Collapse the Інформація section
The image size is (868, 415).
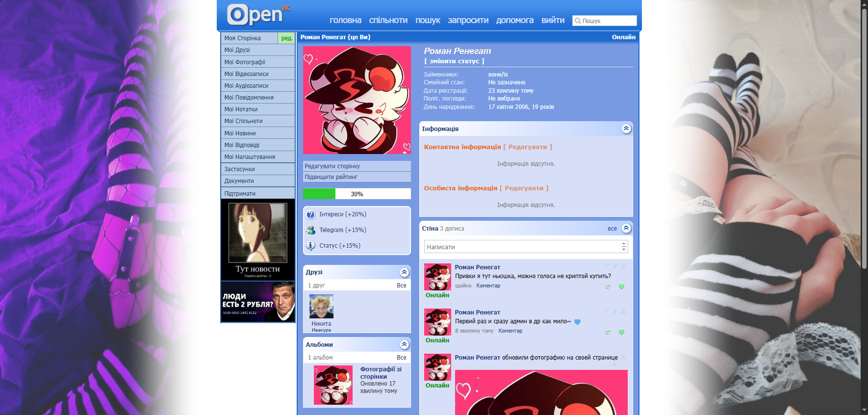(x=626, y=129)
